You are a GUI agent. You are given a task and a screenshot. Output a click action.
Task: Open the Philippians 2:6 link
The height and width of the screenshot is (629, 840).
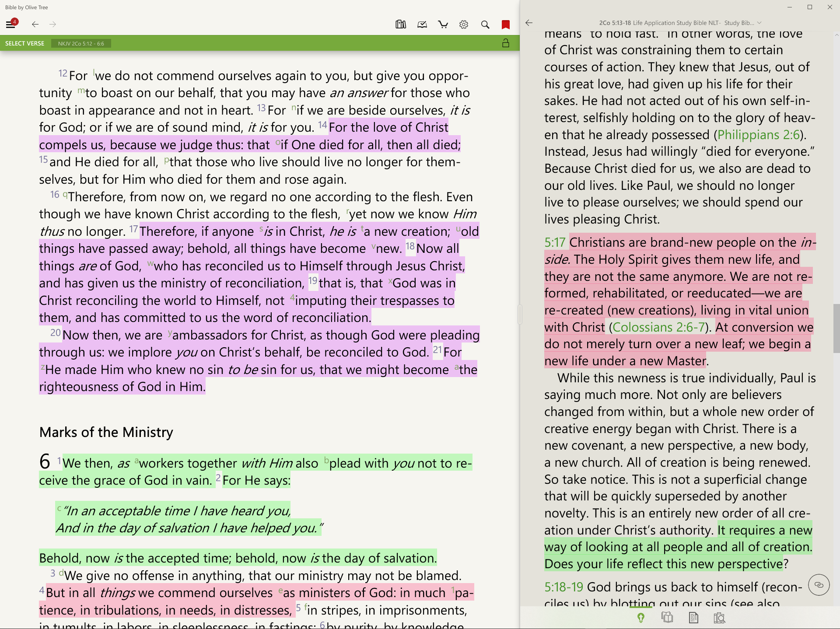[759, 135]
